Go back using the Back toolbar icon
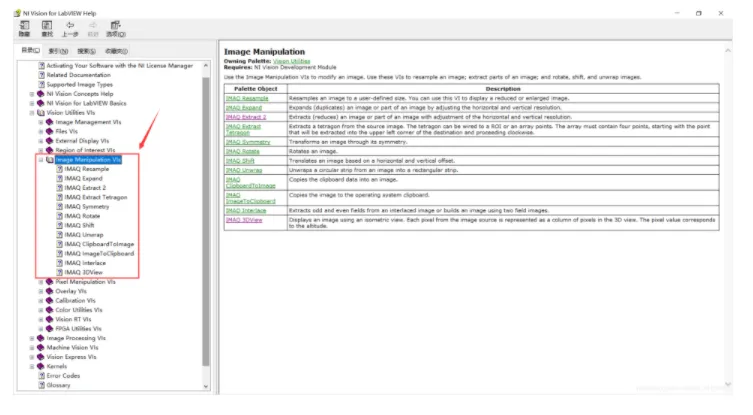Viewport: 753px width, 415px height. click(x=70, y=28)
